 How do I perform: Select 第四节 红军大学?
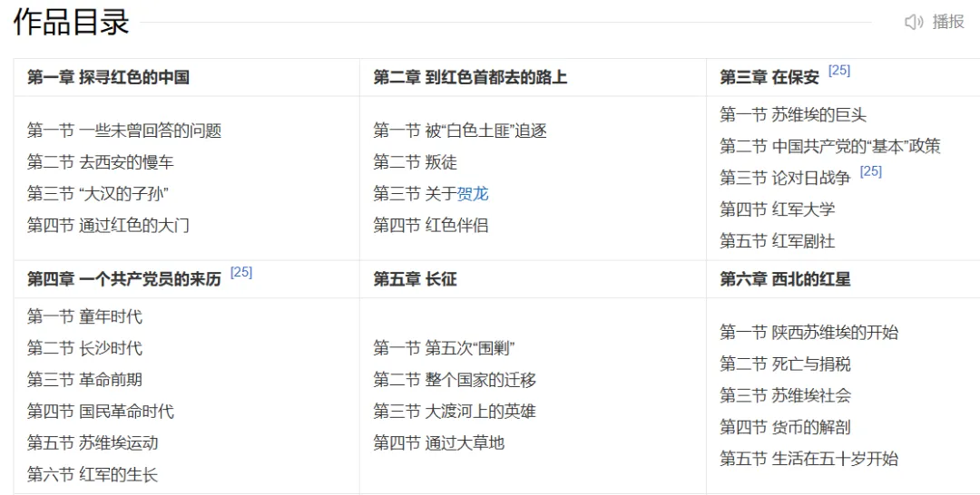pyautogui.click(x=777, y=209)
